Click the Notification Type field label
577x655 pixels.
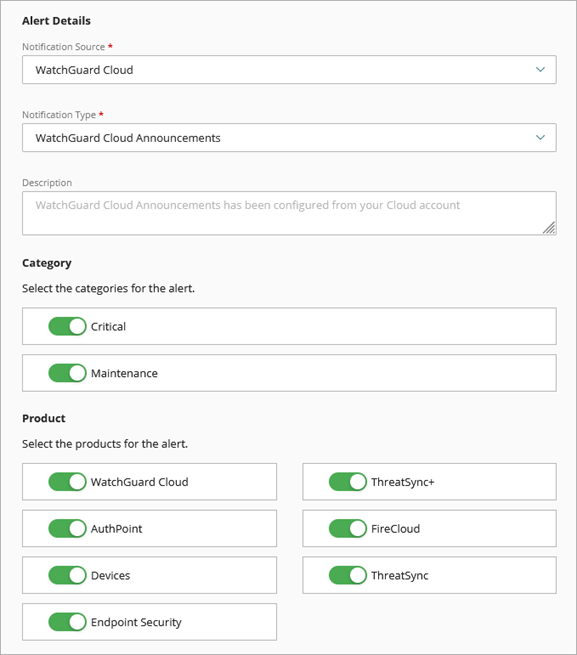59,115
